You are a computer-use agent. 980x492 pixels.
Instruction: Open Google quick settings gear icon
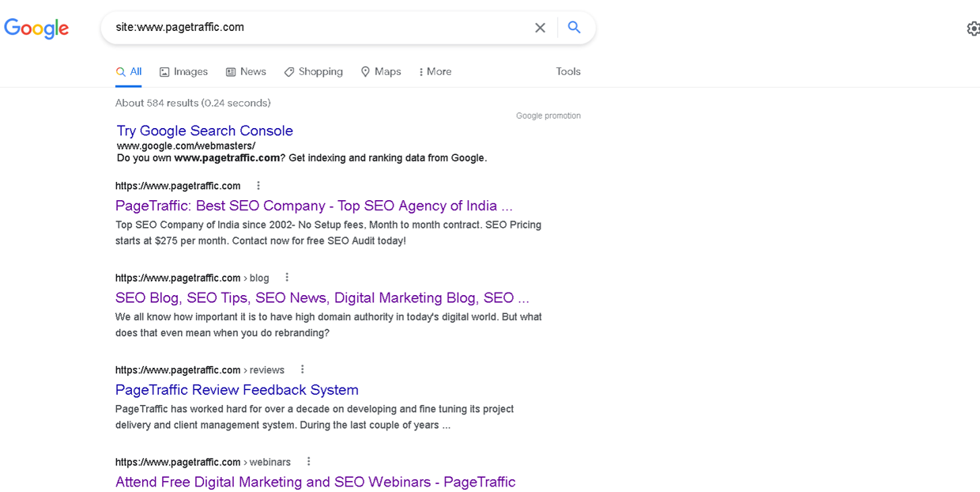tap(973, 28)
